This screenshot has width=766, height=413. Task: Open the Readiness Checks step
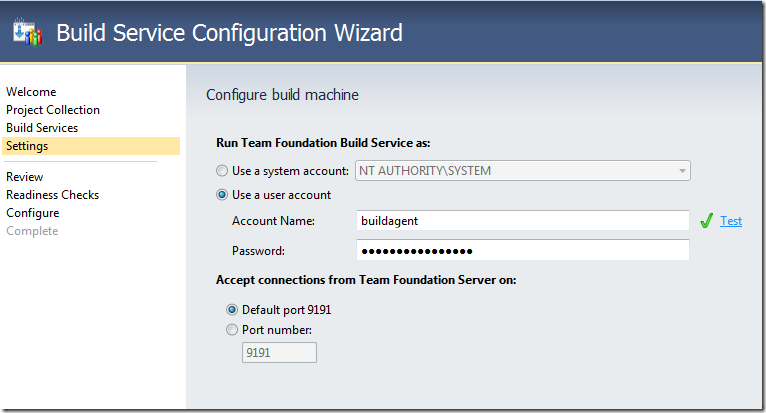click(52, 195)
